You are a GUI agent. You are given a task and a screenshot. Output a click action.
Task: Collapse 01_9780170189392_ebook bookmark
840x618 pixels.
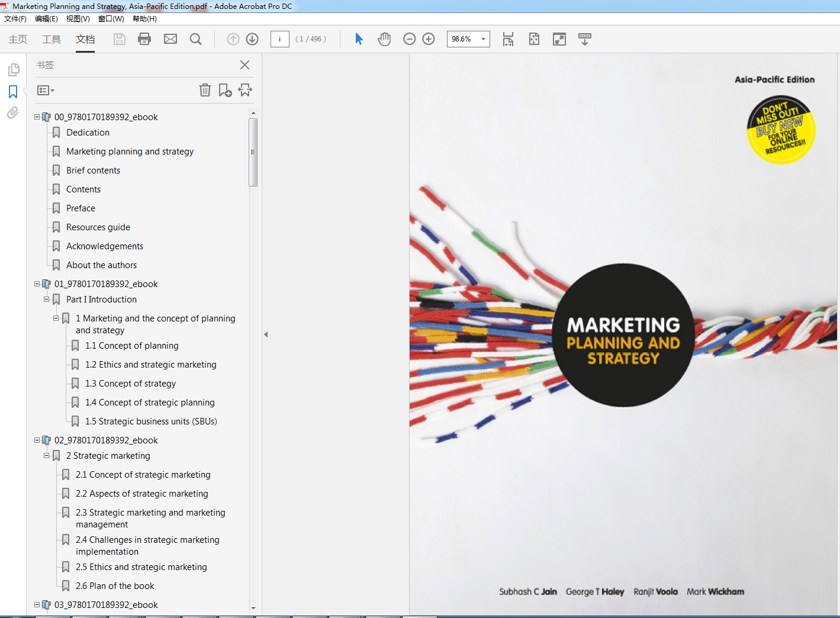pyautogui.click(x=37, y=284)
